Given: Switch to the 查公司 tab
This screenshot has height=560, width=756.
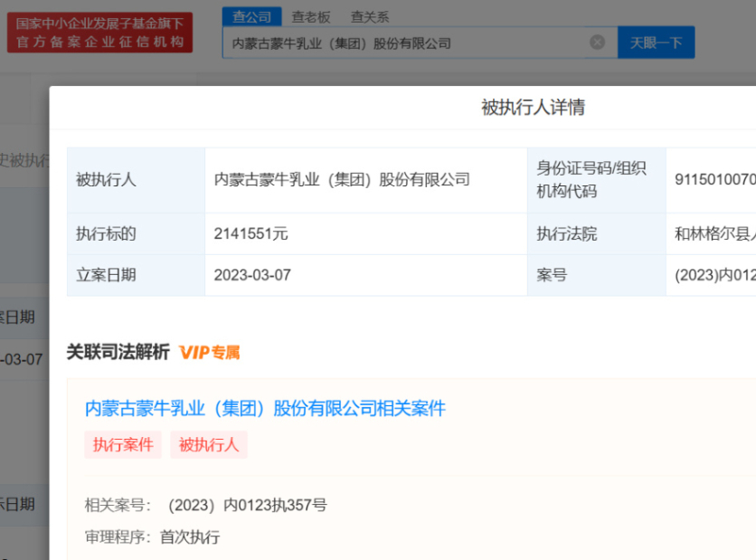Looking at the screenshot, I should 250,16.
